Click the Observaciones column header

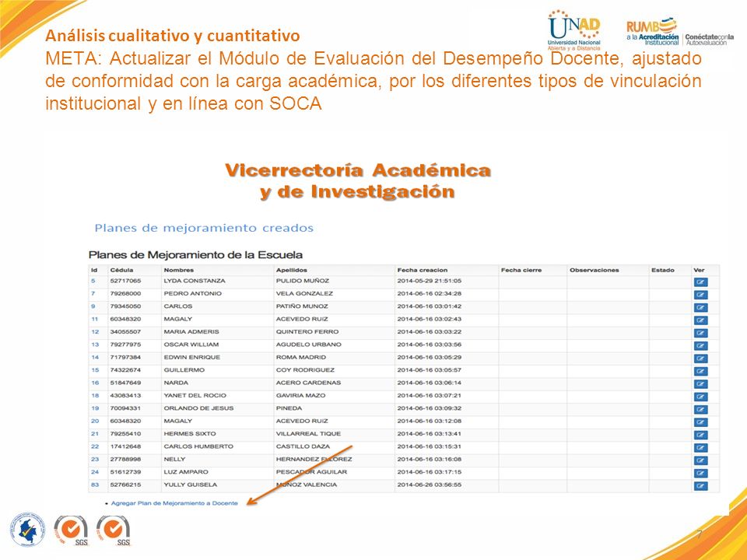pyautogui.click(x=594, y=270)
